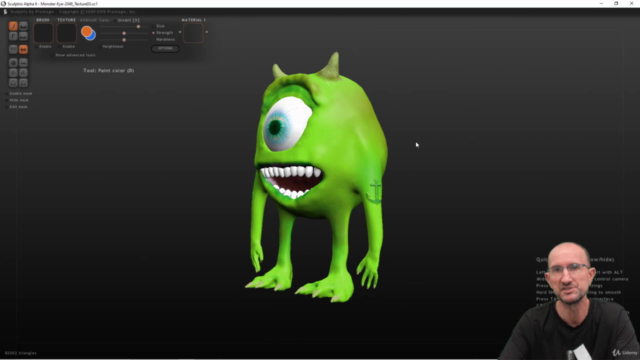Select previous material with the left dot
640x360 pixels.
180,32
